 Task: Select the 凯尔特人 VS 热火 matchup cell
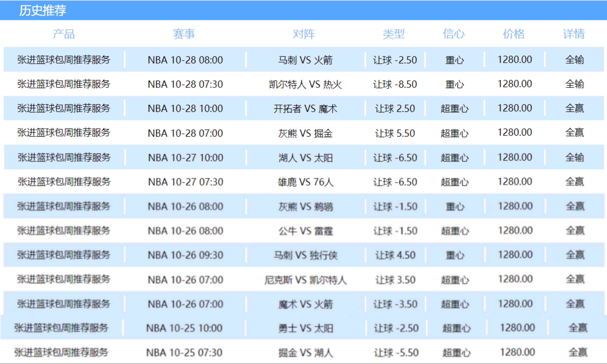coord(305,84)
